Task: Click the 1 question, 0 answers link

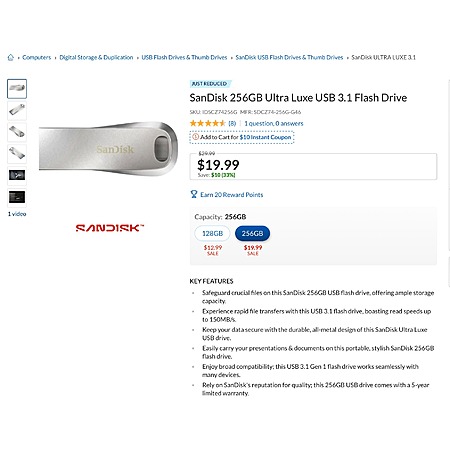Action: [274, 123]
